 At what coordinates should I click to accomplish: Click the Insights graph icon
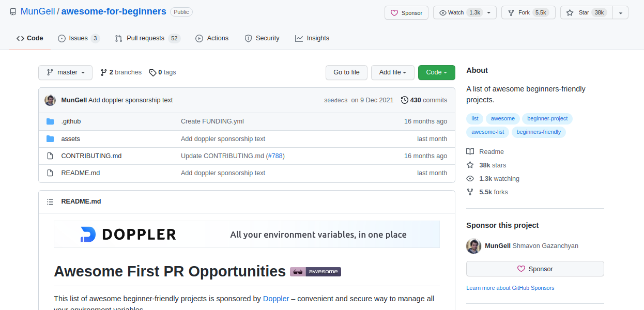pyautogui.click(x=299, y=38)
